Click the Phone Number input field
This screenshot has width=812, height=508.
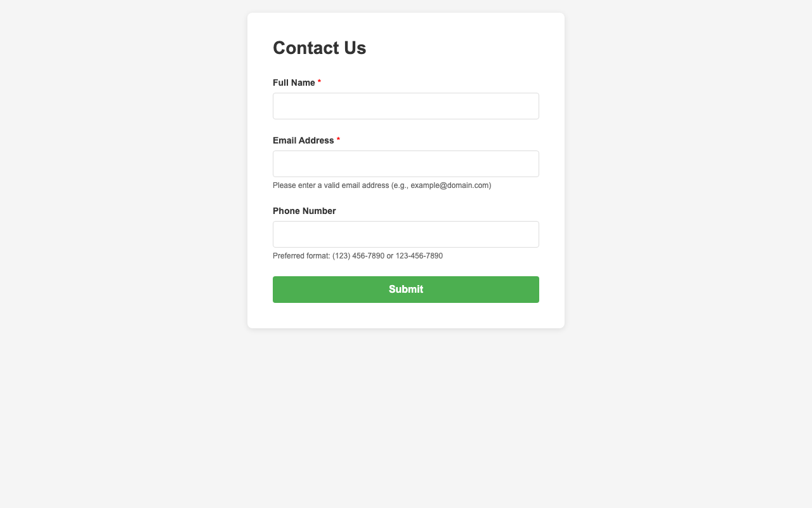click(405, 234)
